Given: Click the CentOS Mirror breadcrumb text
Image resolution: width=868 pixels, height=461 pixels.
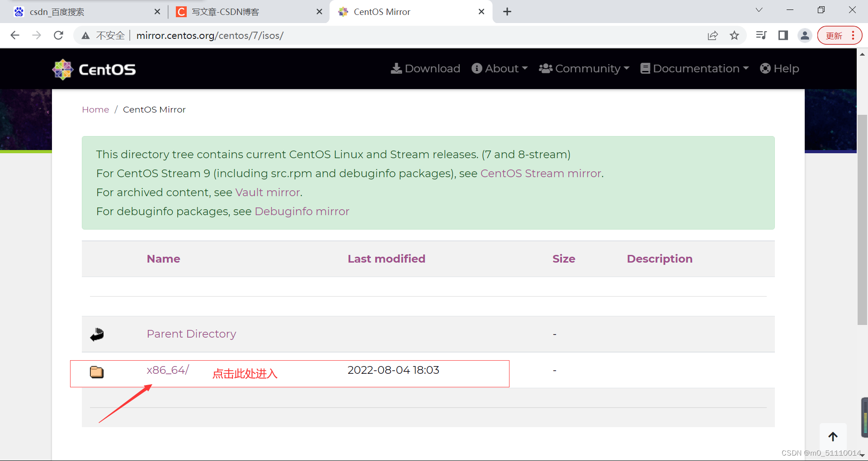Looking at the screenshot, I should [154, 110].
